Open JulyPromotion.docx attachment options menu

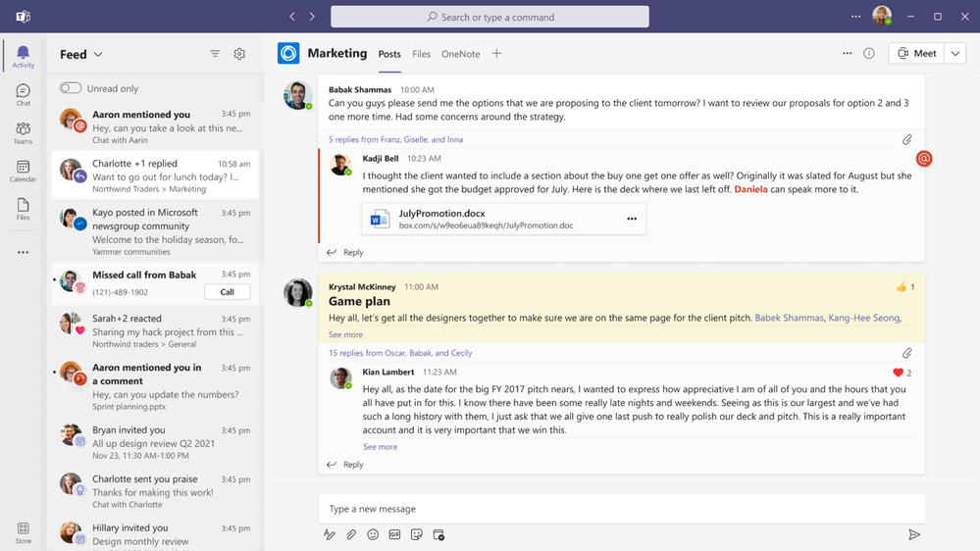(632, 219)
